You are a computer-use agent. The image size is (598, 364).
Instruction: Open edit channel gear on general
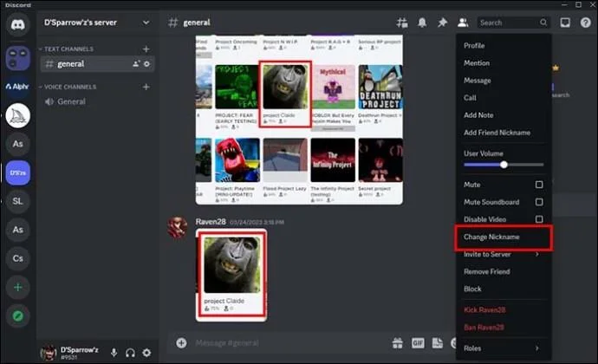click(146, 64)
